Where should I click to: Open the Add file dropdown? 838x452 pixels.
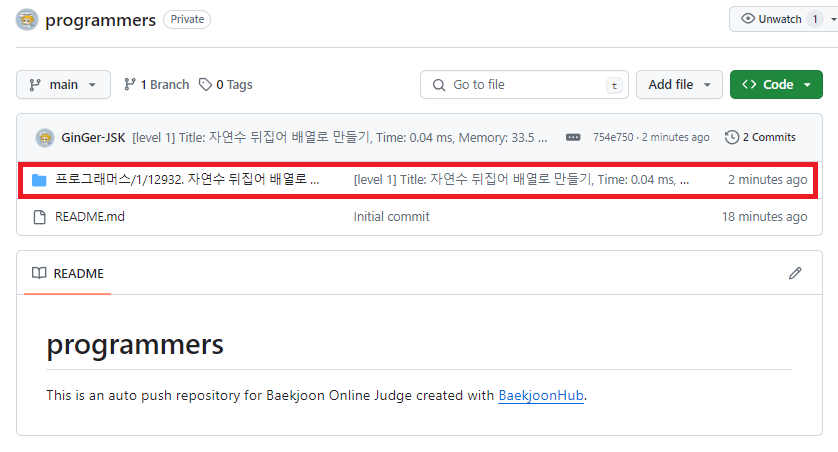pyautogui.click(x=679, y=84)
